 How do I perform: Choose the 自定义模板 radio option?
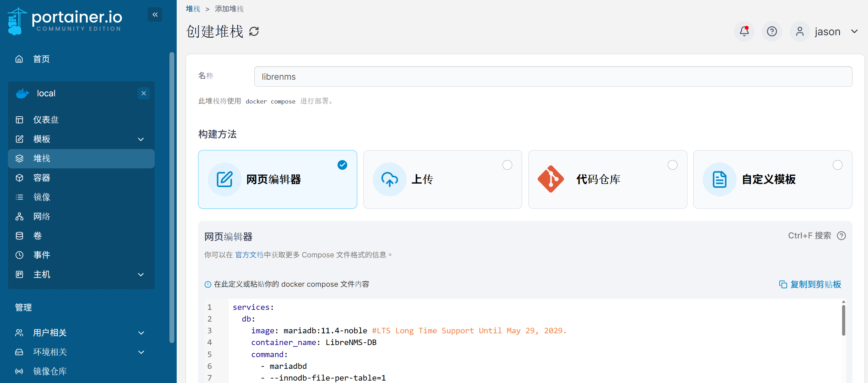pyautogui.click(x=837, y=165)
